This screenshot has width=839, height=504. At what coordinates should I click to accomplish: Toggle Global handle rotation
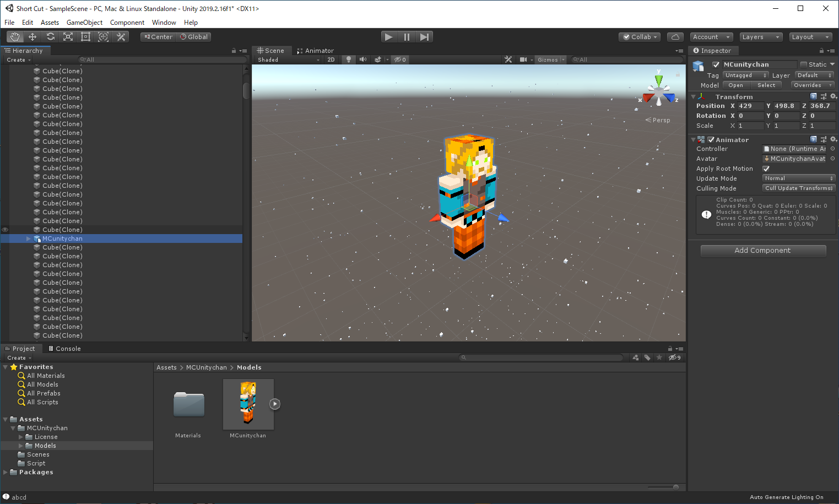[x=194, y=37]
